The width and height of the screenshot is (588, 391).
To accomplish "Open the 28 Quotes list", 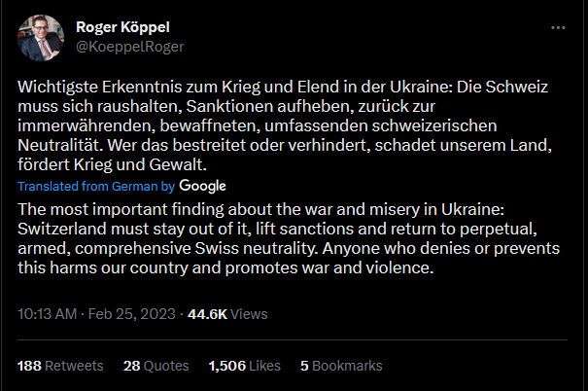I will coord(156,366).
